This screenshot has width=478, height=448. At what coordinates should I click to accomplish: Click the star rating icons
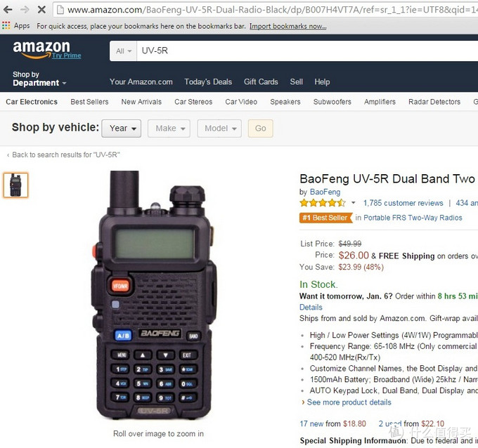coord(323,203)
